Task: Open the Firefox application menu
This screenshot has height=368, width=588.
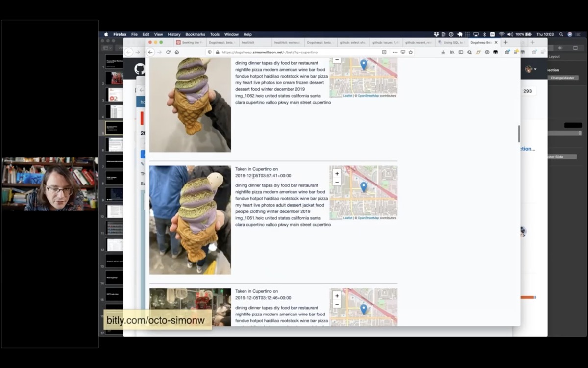Action: [x=120, y=34]
